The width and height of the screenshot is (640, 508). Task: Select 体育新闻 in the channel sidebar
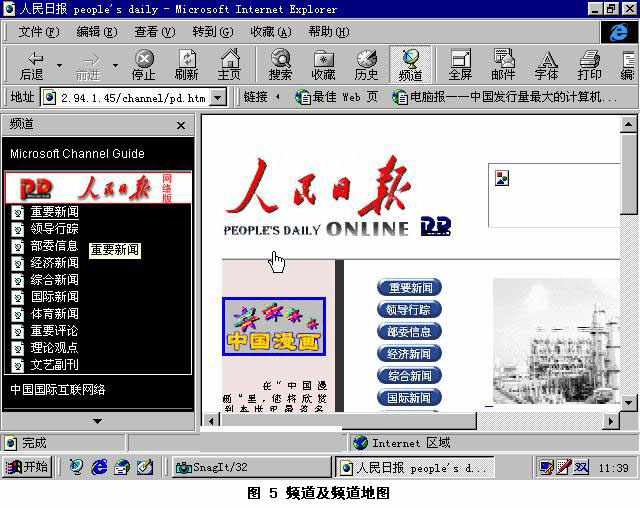54,314
